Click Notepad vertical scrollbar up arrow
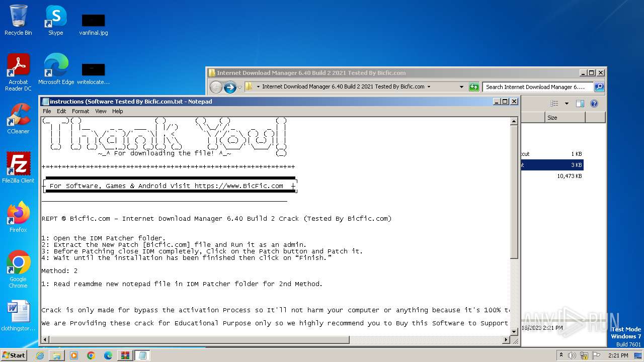Screen dimensions: 644x362 tap(514, 121)
